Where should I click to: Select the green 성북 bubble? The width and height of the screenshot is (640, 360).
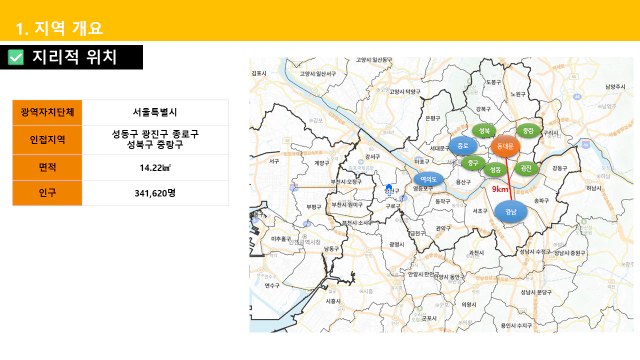tap(484, 131)
